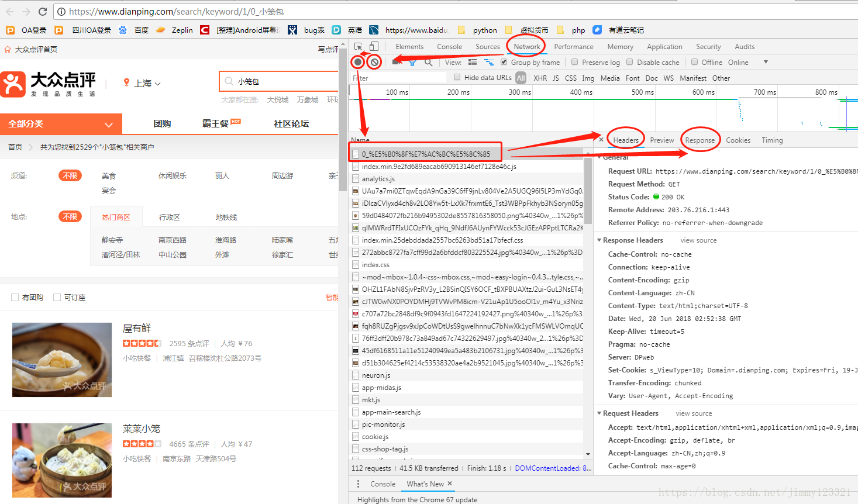Click the 屋有鲜 dish thumbnail image
This screenshot has width=858, height=504.
[x=62, y=360]
